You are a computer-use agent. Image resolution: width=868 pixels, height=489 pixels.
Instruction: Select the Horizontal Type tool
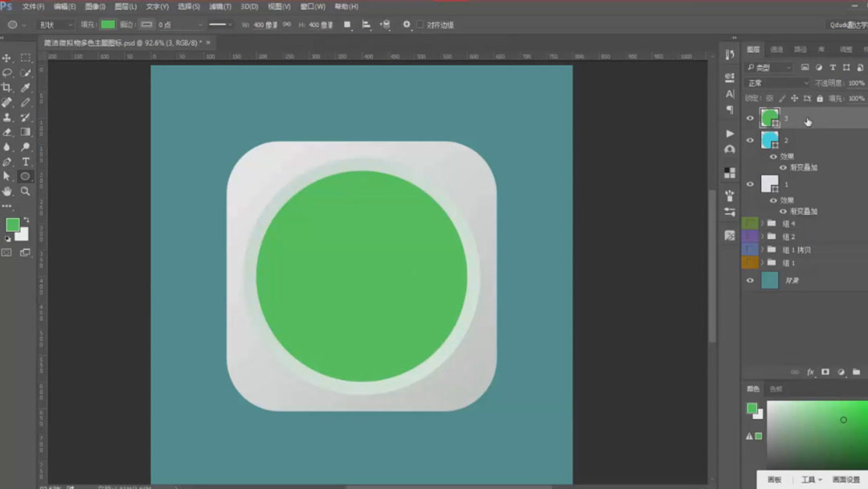pyautogui.click(x=26, y=162)
